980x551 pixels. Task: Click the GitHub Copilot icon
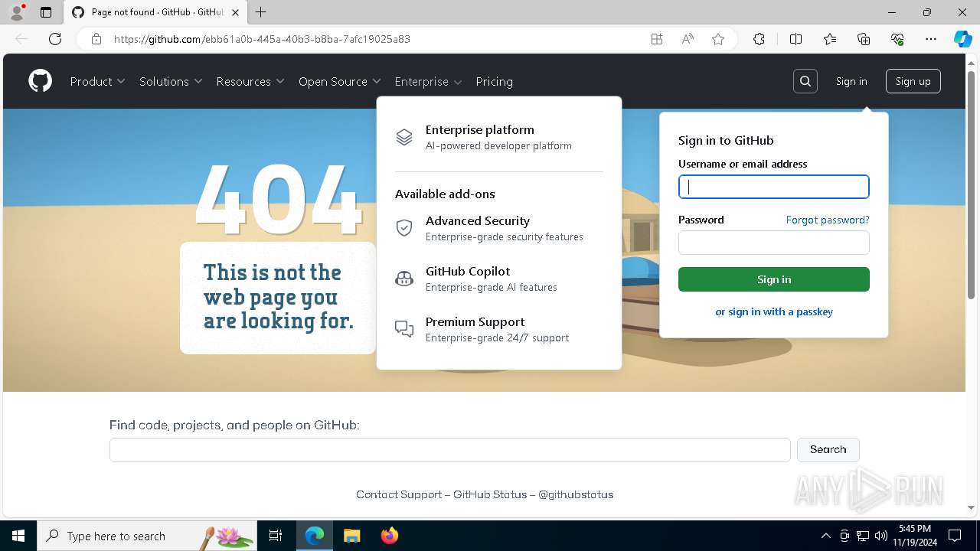[x=404, y=279]
